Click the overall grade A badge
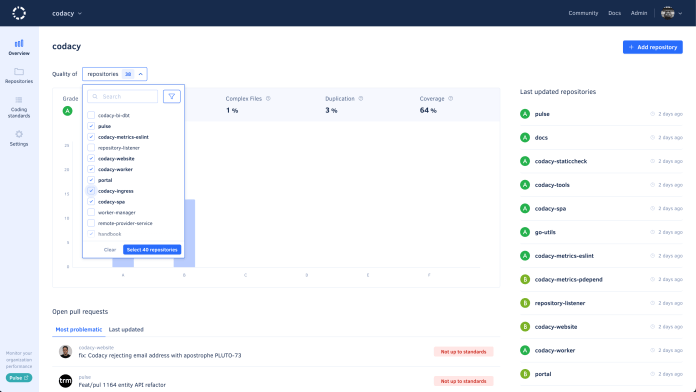This screenshot has height=392, width=696. coord(67,111)
